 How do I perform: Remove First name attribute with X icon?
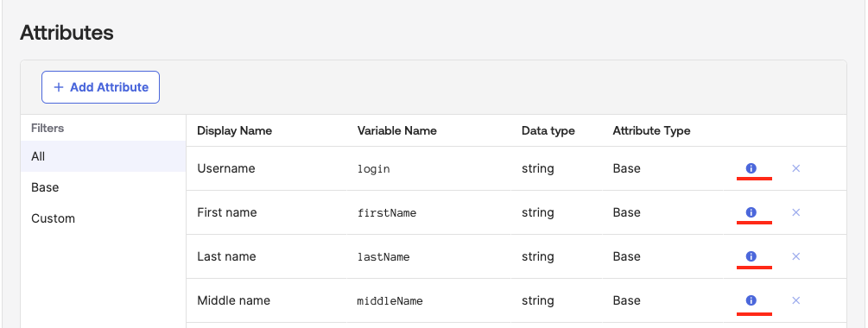pyautogui.click(x=796, y=212)
